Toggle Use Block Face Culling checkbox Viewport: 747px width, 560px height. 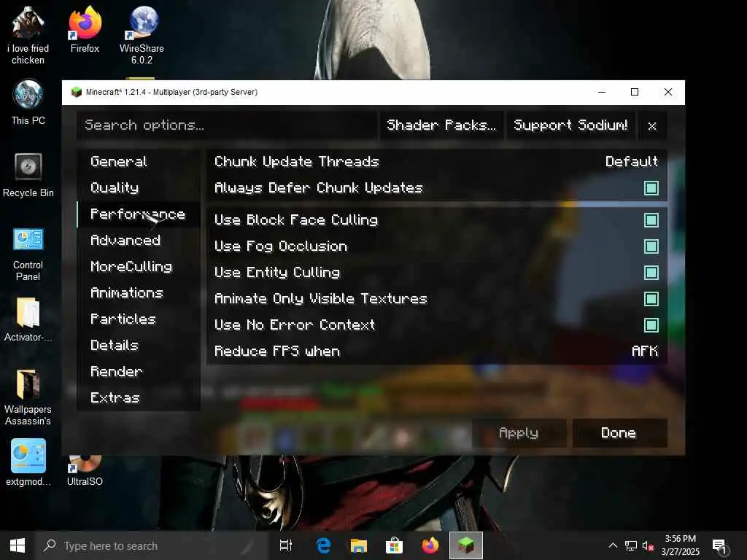coord(651,220)
